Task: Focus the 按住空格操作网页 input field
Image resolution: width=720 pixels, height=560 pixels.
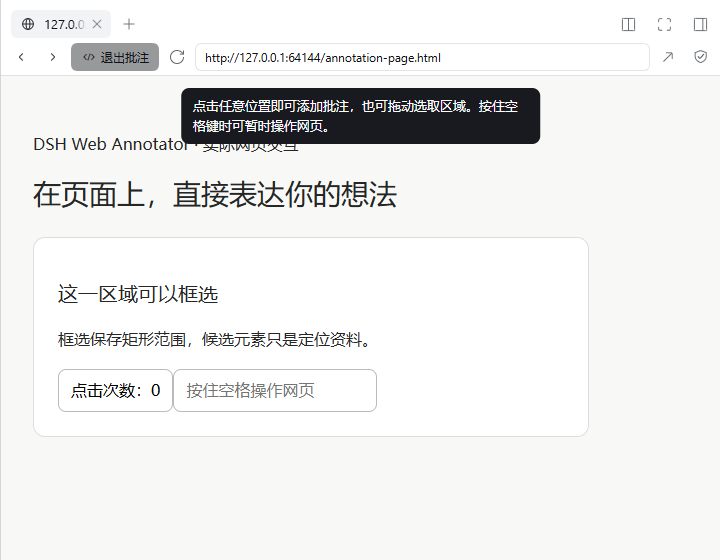Action: click(275, 391)
